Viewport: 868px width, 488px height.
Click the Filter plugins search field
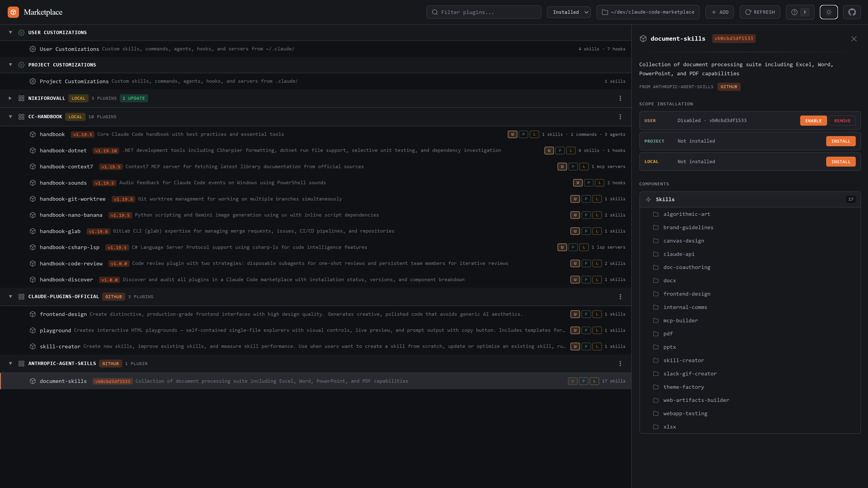point(484,12)
